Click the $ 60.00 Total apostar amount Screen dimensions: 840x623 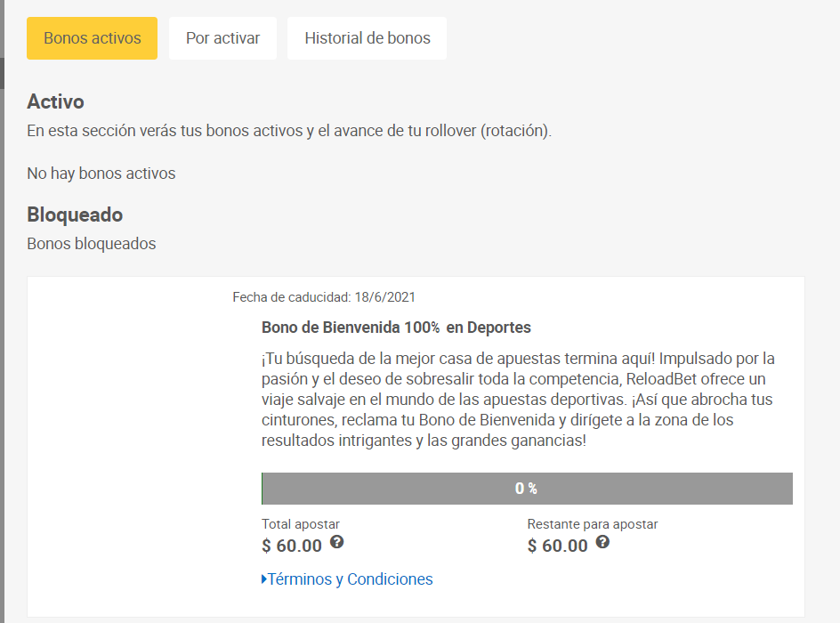click(292, 546)
